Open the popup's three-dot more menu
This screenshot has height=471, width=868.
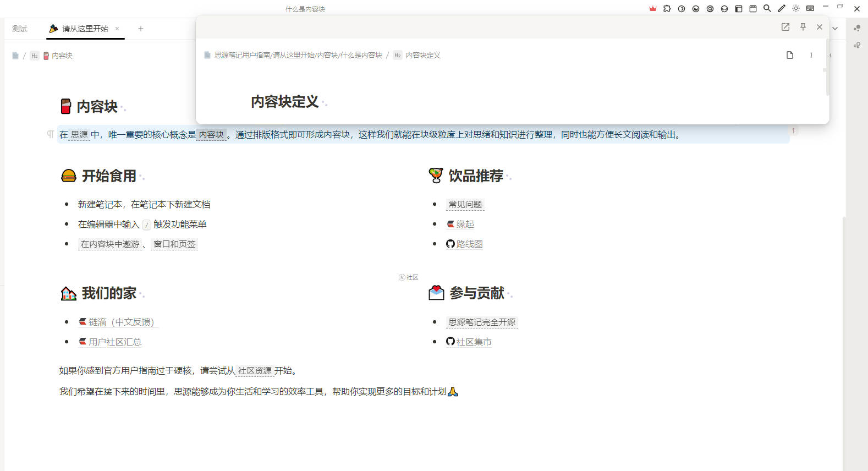click(x=811, y=55)
